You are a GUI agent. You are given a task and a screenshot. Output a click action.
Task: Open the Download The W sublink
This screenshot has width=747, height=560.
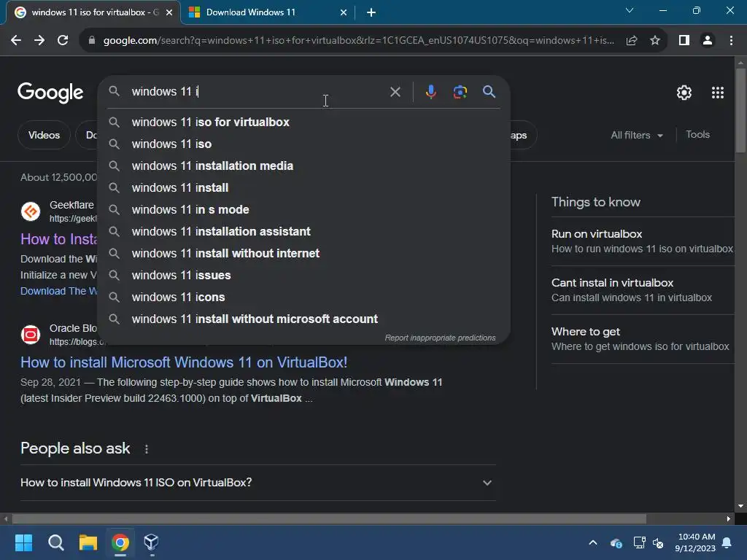pos(58,291)
